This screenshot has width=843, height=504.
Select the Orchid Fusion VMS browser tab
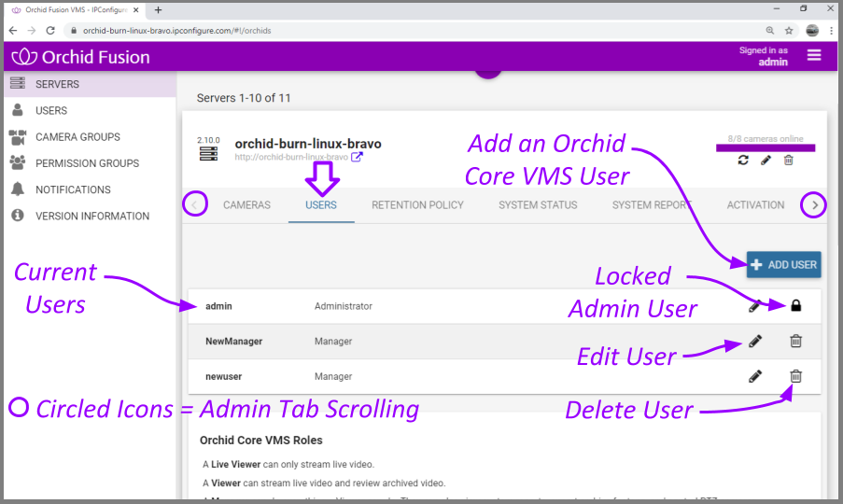[76, 9]
